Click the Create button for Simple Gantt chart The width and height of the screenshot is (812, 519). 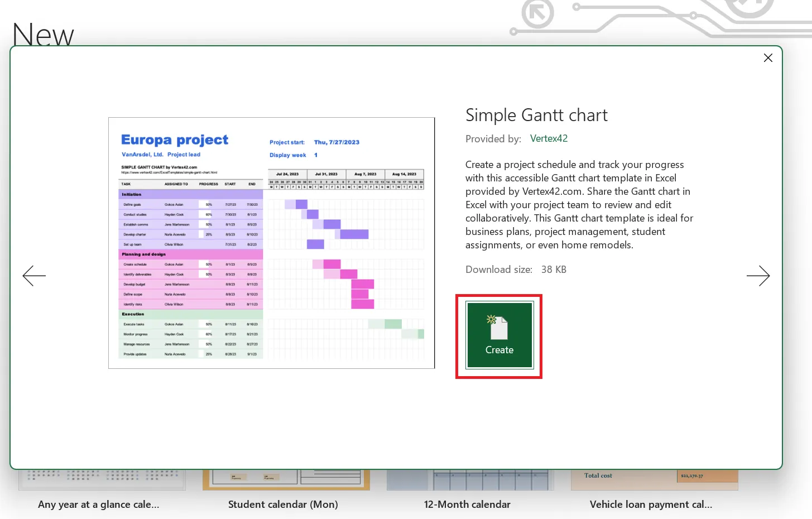click(499, 335)
